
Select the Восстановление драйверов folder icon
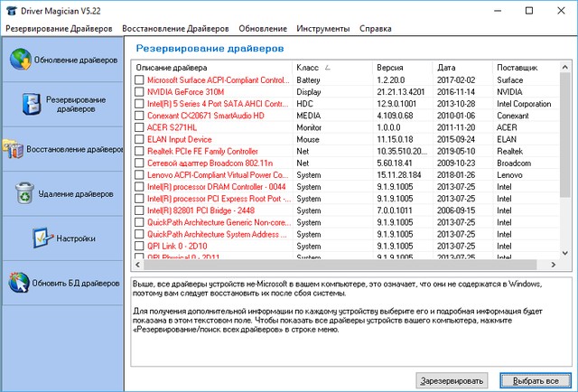[x=11, y=148]
